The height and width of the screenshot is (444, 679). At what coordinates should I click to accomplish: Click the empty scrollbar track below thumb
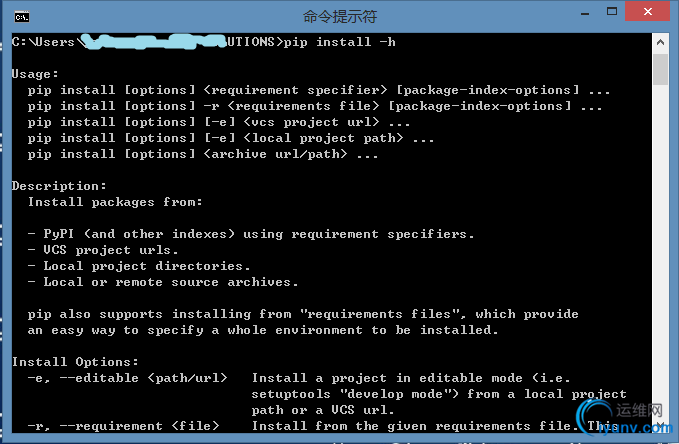click(x=660, y=251)
